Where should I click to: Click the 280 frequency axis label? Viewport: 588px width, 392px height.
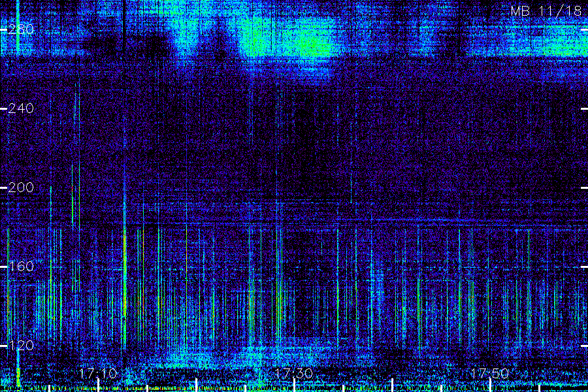point(21,29)
